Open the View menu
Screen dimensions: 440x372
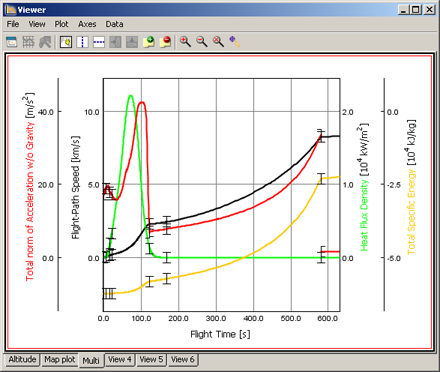coord(37,24)
